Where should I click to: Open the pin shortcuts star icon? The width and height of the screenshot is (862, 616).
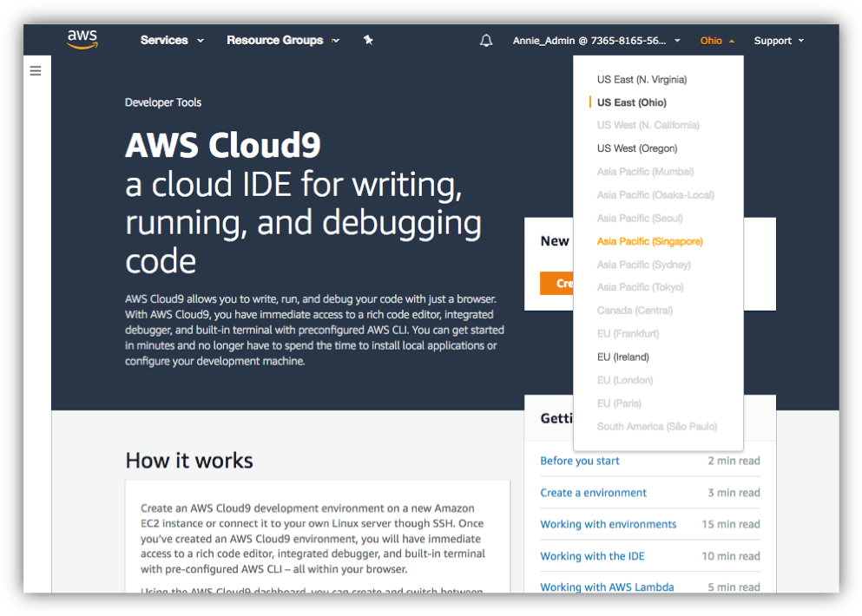tap(368, 40)
